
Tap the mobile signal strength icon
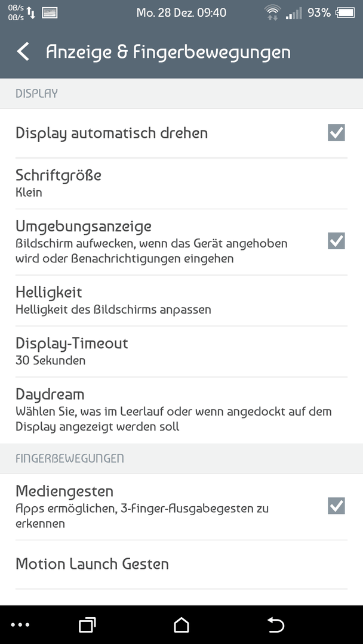(294, 13)
